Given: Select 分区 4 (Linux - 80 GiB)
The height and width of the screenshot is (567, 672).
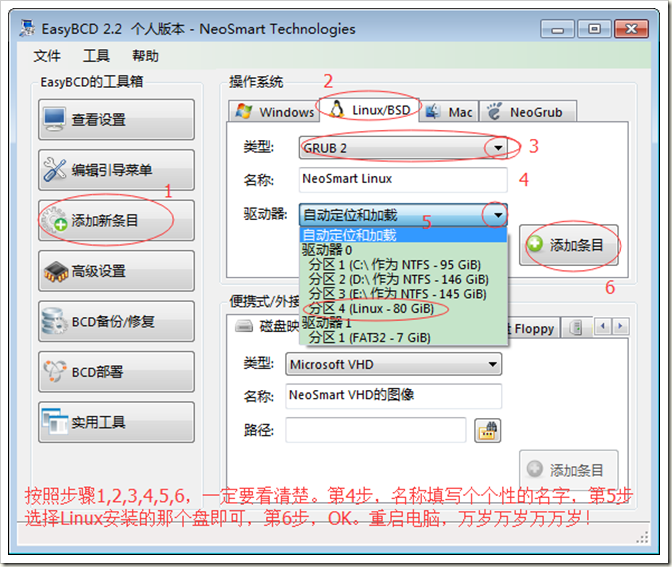Looking at the screenshot, I should pos(403,308).
